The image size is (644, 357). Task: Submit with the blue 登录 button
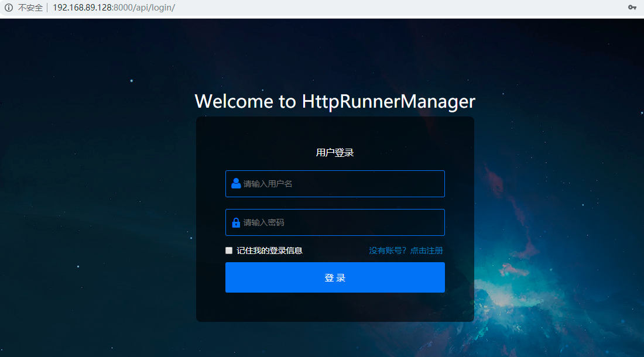(335, 277)
